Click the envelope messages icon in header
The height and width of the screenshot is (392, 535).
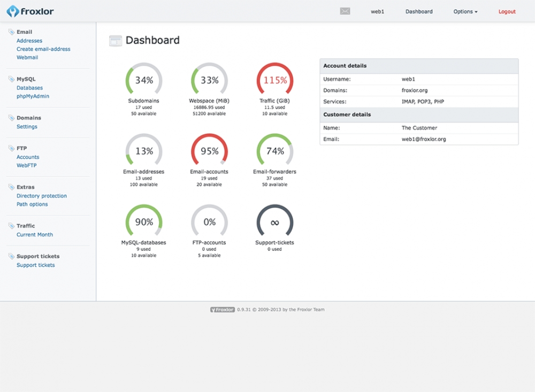click(x=345, y=11)
